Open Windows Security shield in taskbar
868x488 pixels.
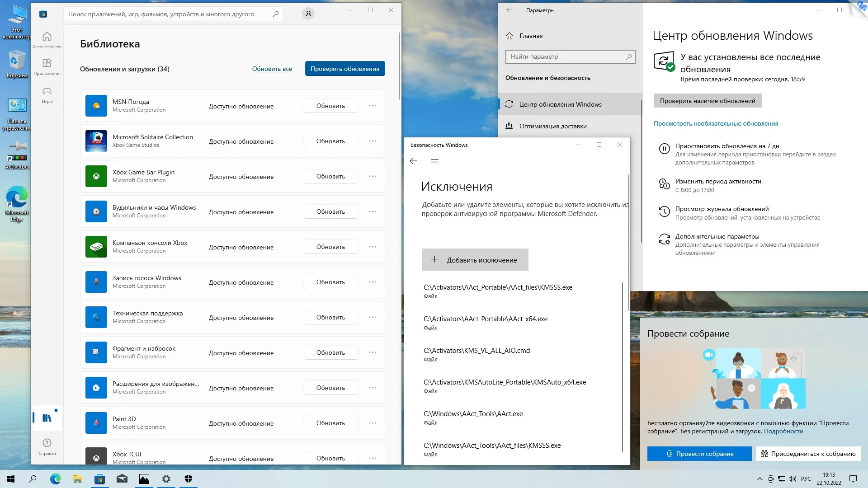[189, 479]
